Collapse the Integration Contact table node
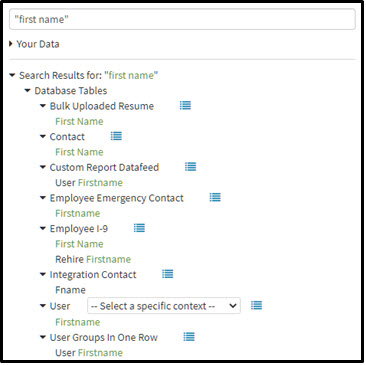Image resolution: width=366 pixels, height=365 pixels. [43, 275]
